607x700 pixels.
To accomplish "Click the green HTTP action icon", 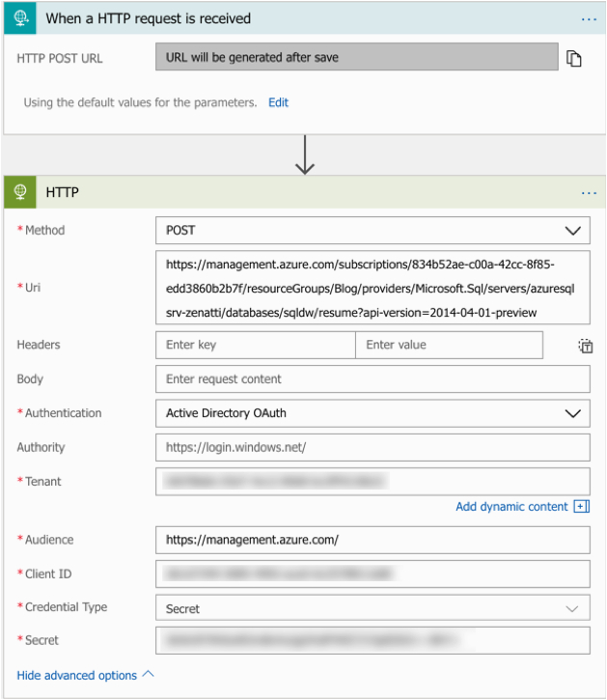I will click(x=20, y=192).
